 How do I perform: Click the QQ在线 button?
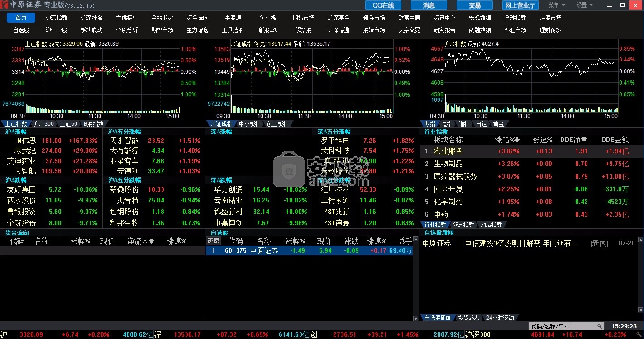tap(383, 5)
